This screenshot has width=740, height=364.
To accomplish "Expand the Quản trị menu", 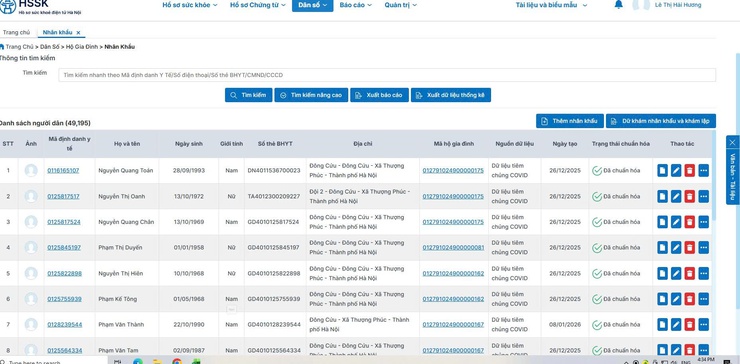I will click(x=400, y=5).
